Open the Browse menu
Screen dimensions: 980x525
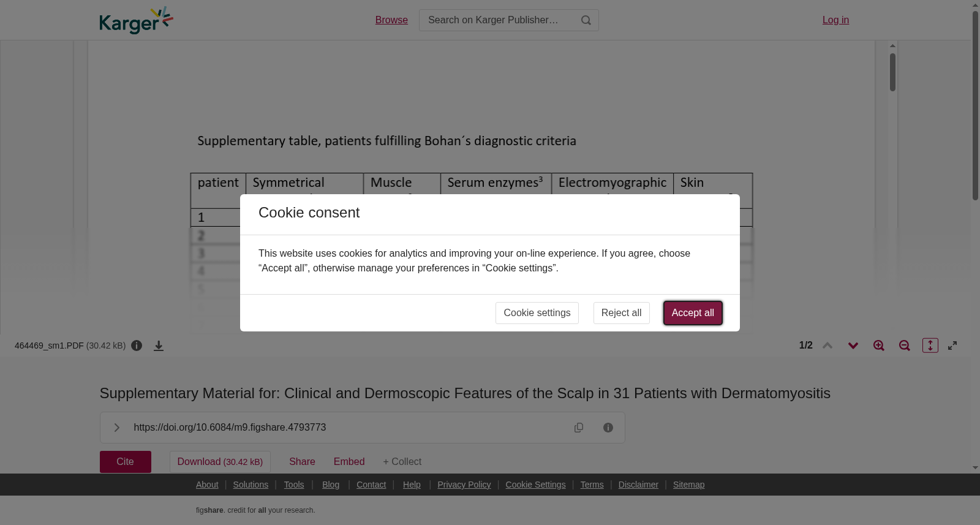click(x=391, y=20)
